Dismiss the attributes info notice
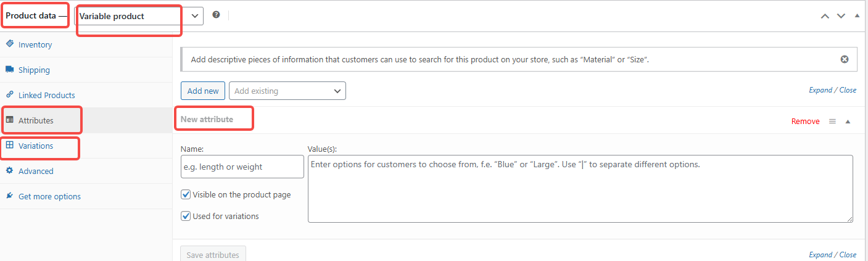Image resolution: width=868 pixels, height=261 pixels. point(845,59)
